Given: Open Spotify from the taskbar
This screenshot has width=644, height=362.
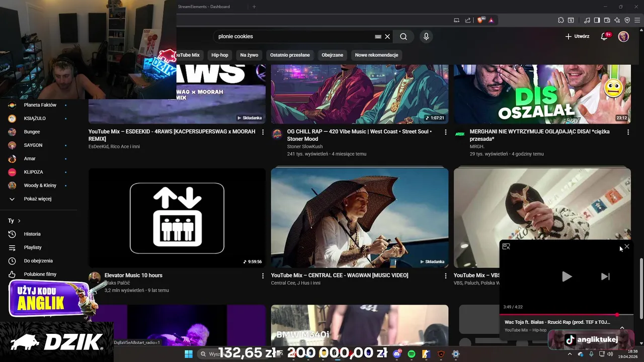Looking at the screenshot, I should (412, 354).
